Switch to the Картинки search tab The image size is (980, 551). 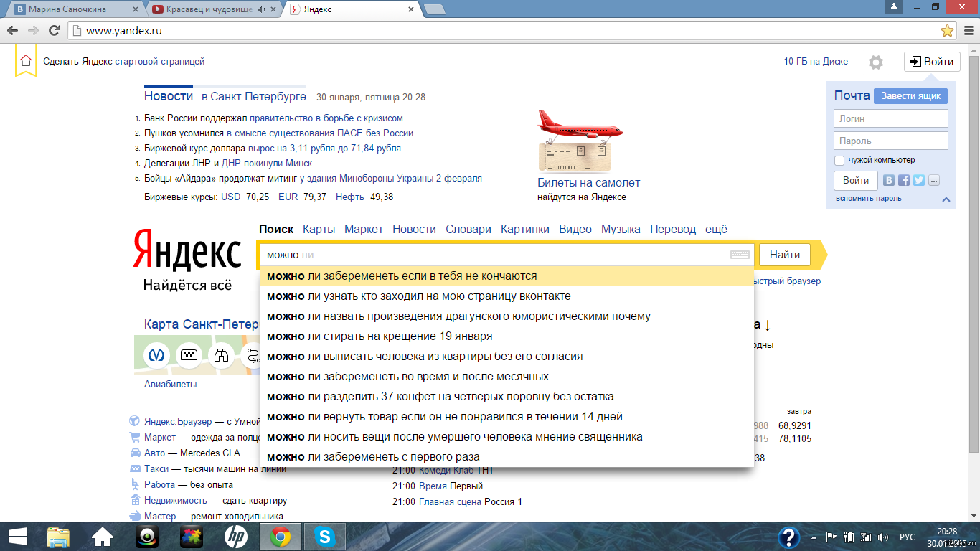525,230
